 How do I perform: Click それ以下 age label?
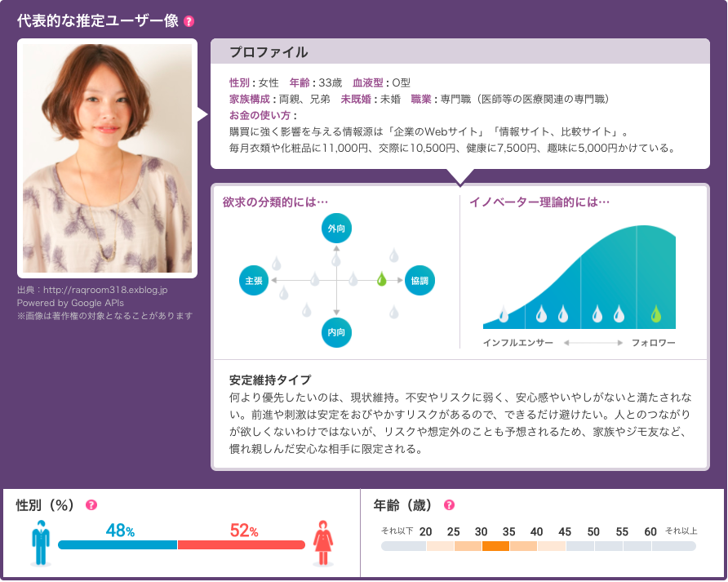pos(397,531)
